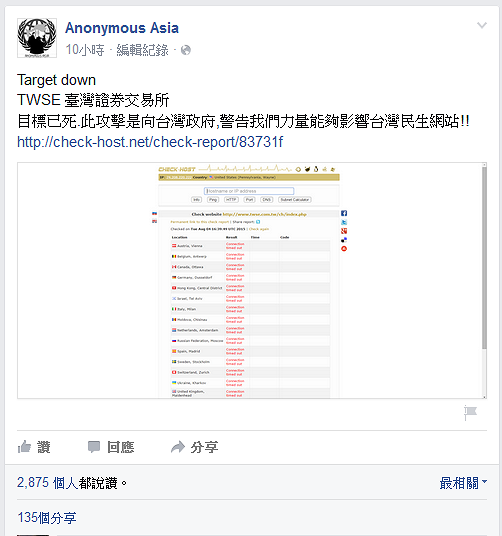View the 2,875 people who liked

67,483
